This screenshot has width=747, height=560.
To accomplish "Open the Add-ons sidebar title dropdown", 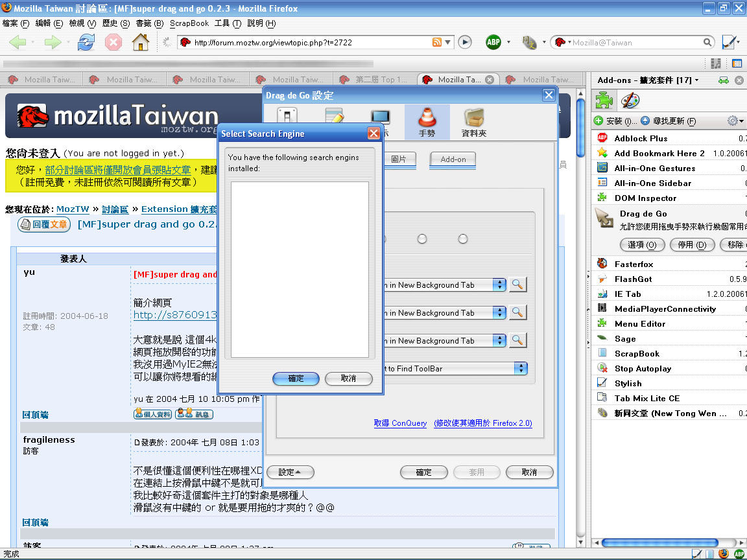I will (x=697, y=80).
